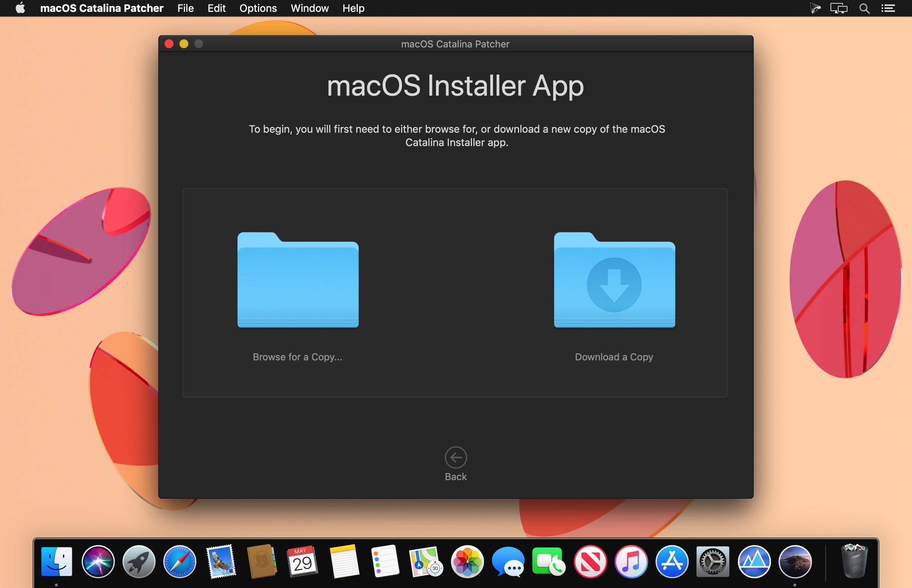Open News from the Dock

(x=590, y=561)
